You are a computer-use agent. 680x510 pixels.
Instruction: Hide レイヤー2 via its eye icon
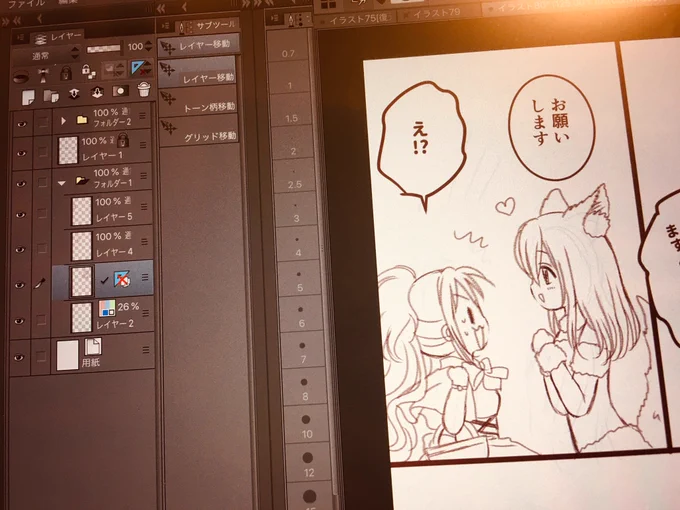coord(20,320)
